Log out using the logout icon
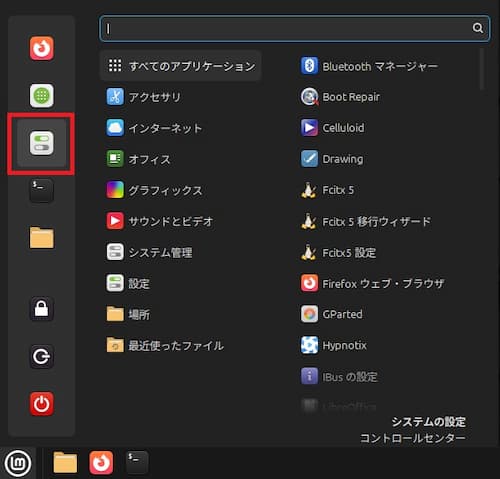 (x=41, y=356)
